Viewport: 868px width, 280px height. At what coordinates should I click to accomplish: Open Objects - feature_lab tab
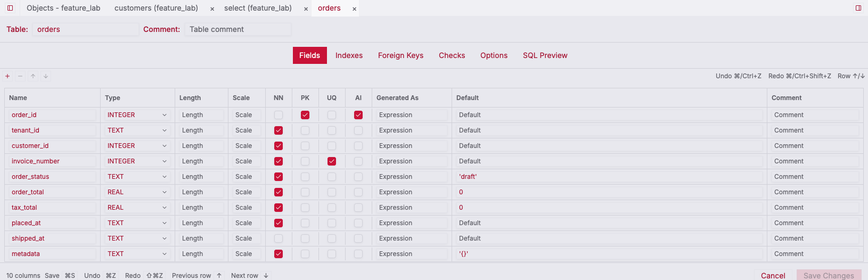(x=63, y=8)
